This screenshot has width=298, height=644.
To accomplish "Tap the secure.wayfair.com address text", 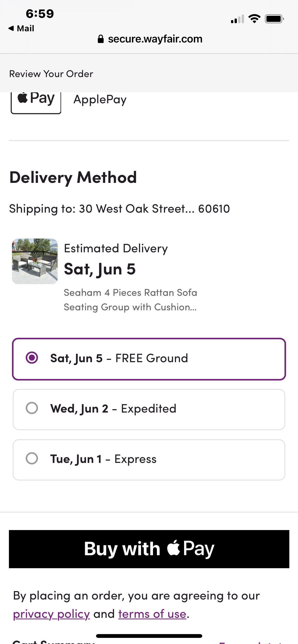I will pos(155,39).
